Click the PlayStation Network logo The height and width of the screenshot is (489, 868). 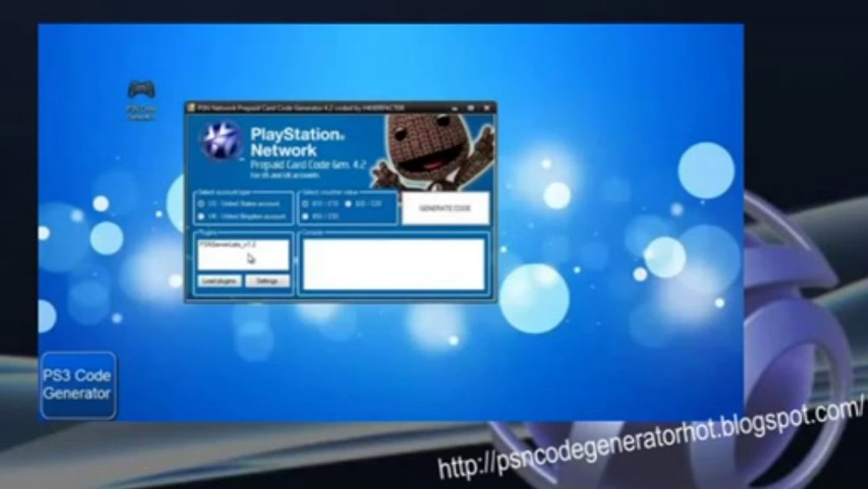tap(221, 141)
